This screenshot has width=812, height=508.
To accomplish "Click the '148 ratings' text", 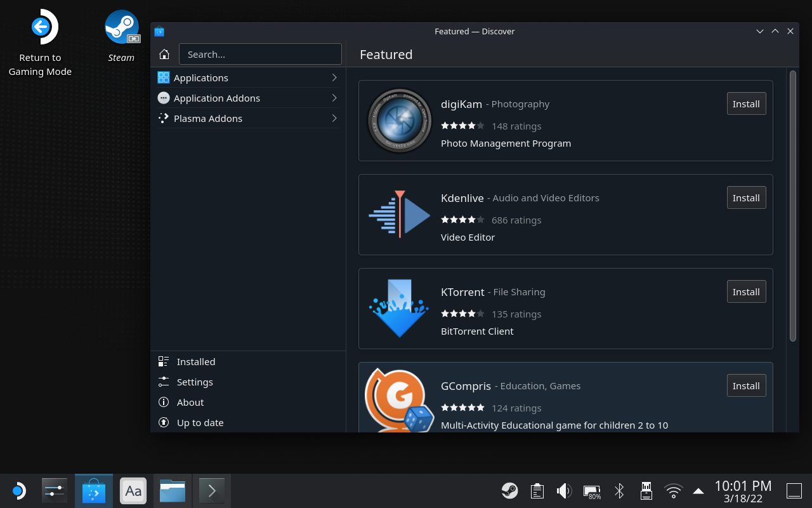I will pyautogui.click(x=516, y=126).
